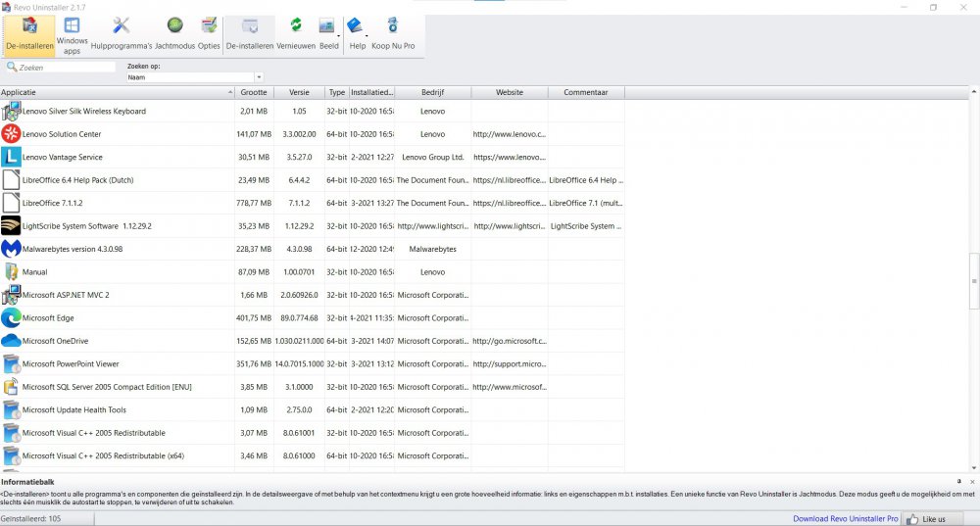Open the Windows apps view
The width and height of the screenshot is (980, 526).
pos(72,33)
